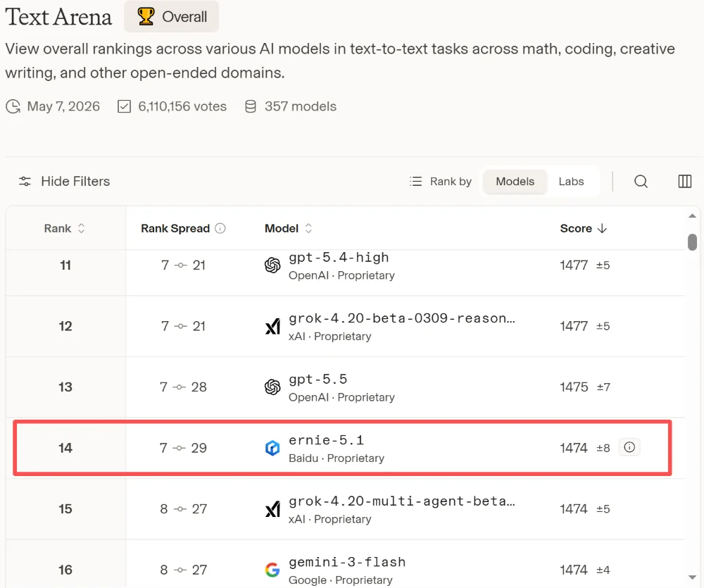Viewport: 704px width, 588px height.
Task: Switch ranking to Models
Action: (x=515, y=182)
